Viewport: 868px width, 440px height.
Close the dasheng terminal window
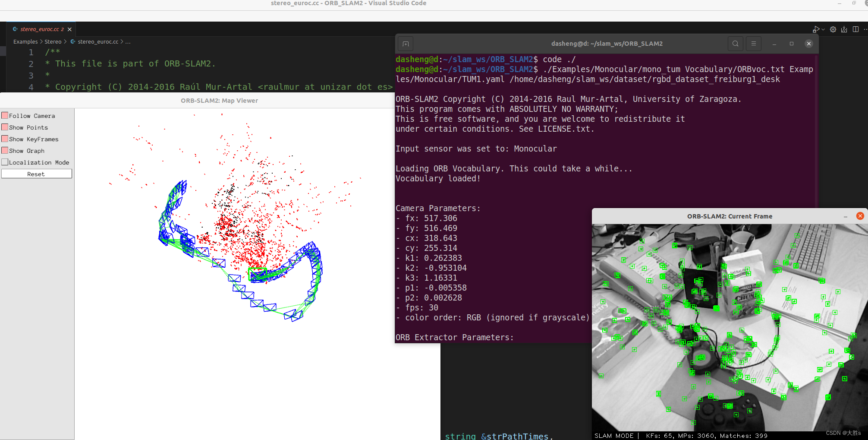(x=809, y=44)
